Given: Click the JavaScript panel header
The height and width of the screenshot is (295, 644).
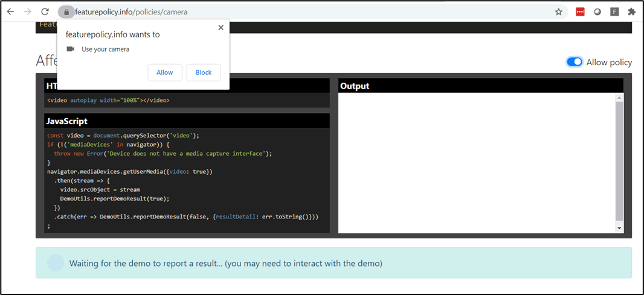Looking at the screenshot, I should click(x=187, y=121).
